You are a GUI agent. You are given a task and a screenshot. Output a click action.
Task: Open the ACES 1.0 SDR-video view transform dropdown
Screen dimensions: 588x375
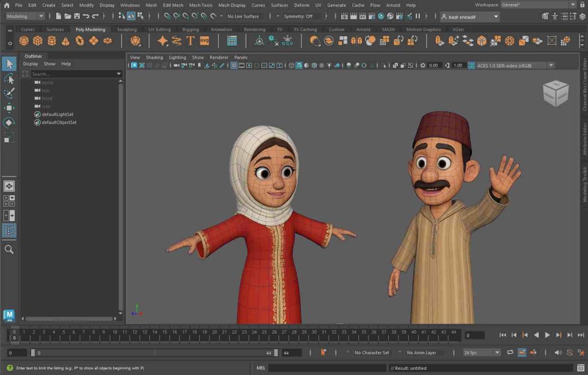(515, 65)
